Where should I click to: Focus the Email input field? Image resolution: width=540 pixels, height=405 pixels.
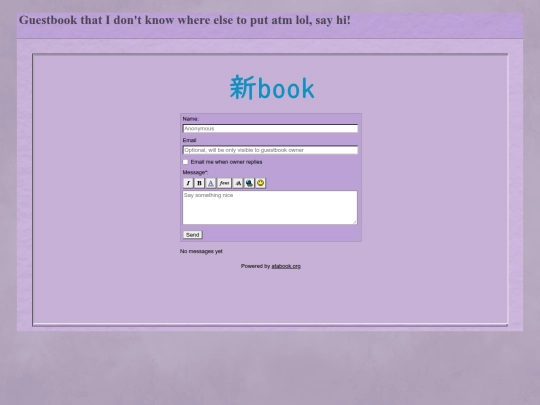point(270,150)
